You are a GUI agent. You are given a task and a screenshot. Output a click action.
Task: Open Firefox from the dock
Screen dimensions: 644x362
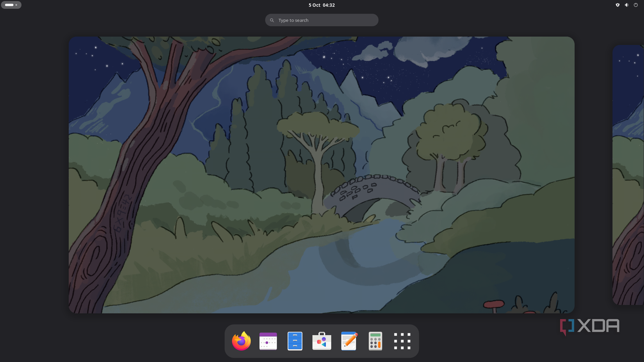coord(241,341)
